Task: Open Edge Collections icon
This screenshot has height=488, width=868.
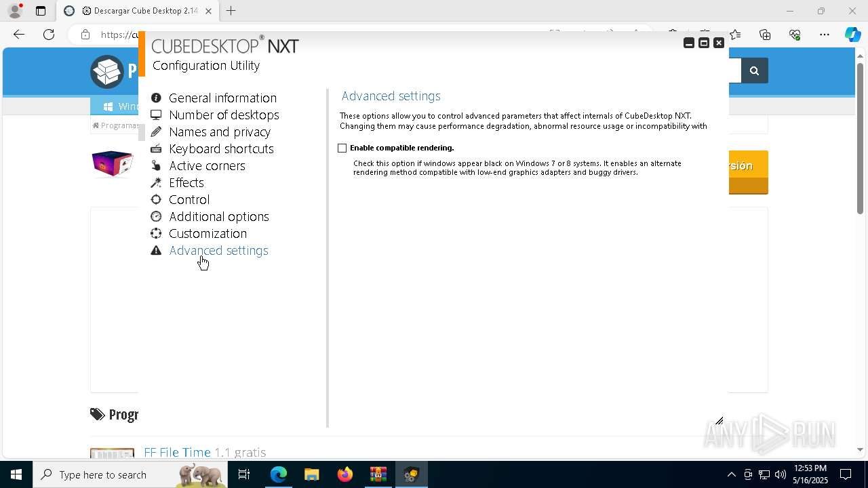Action: click(x=765, y=35)
